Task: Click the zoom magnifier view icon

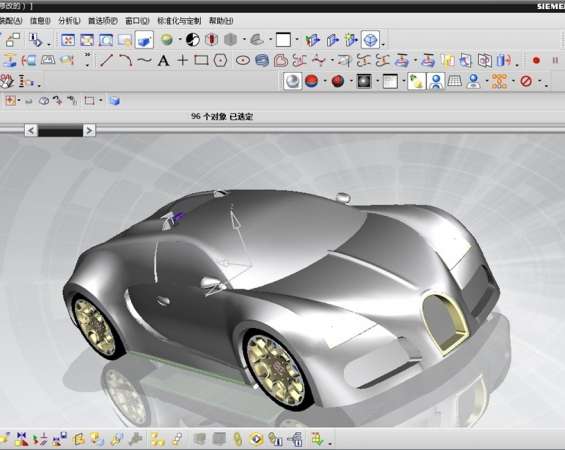Action: click(x=106, y=40)
